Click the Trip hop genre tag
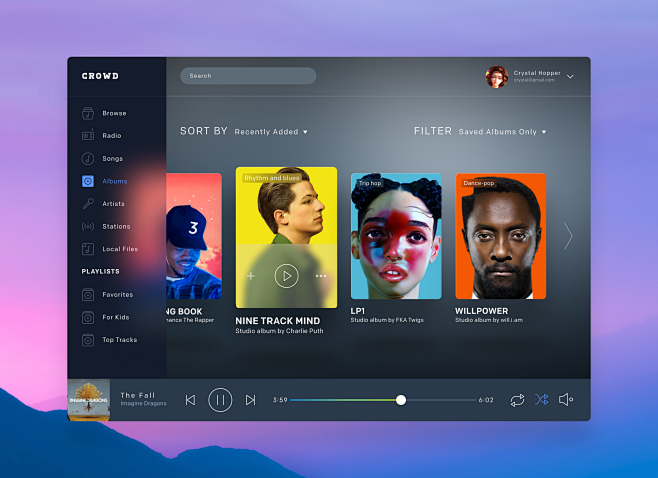This screenshot has width=658, height=478. 370,183
